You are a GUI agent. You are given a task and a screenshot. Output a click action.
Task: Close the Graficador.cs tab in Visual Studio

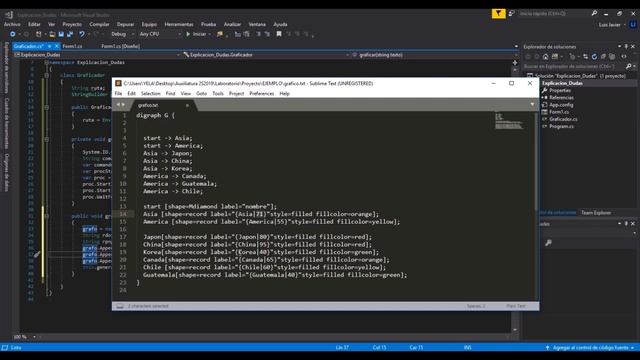[57, 46]
